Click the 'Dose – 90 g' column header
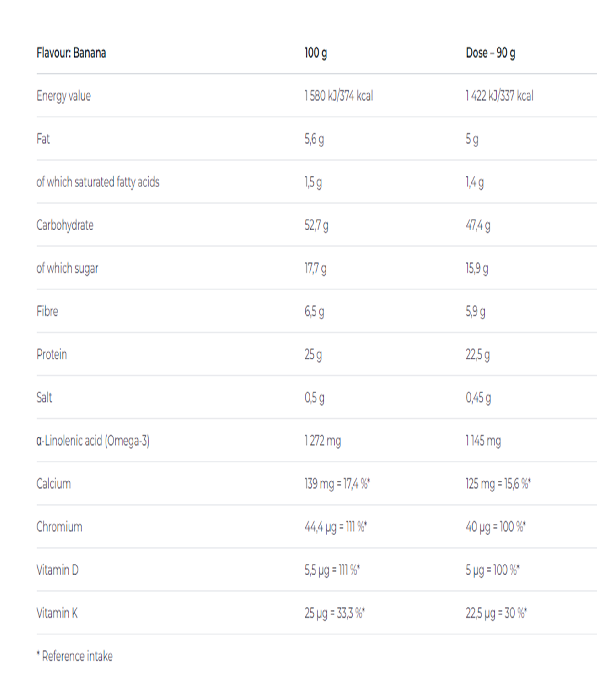 point(490,53)
